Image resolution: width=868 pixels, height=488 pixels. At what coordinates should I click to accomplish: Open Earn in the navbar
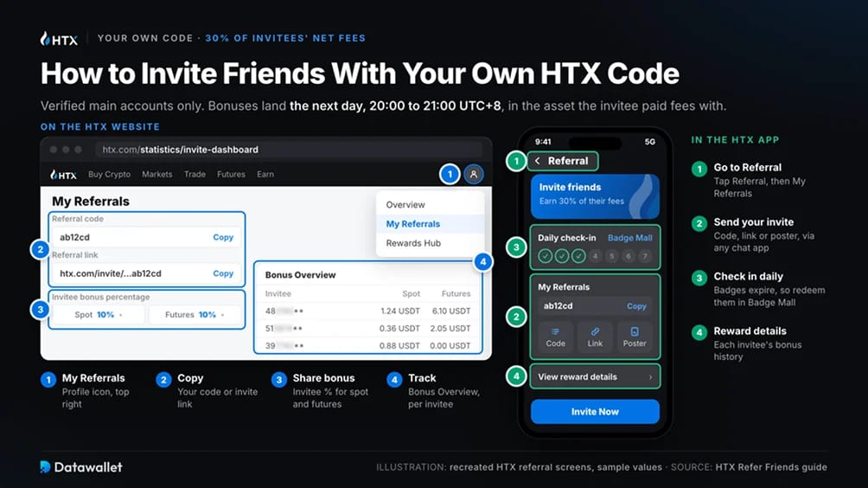(265, 174)
